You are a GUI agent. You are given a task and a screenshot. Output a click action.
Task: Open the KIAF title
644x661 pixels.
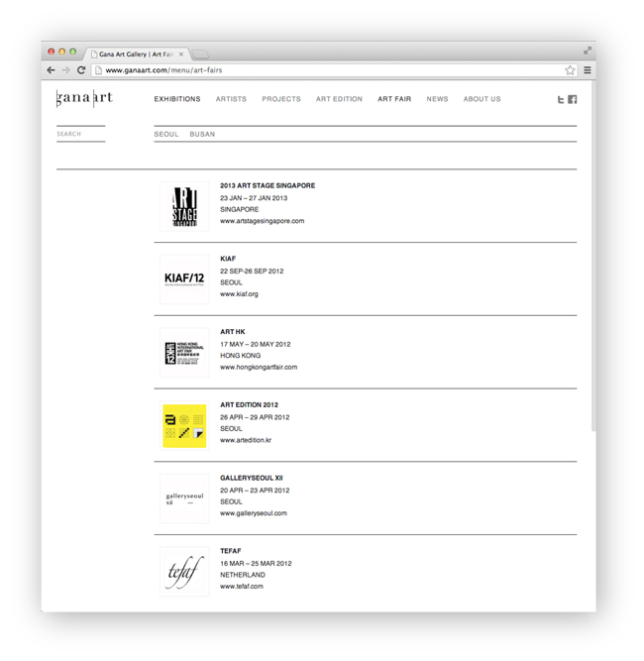point(228,259)
